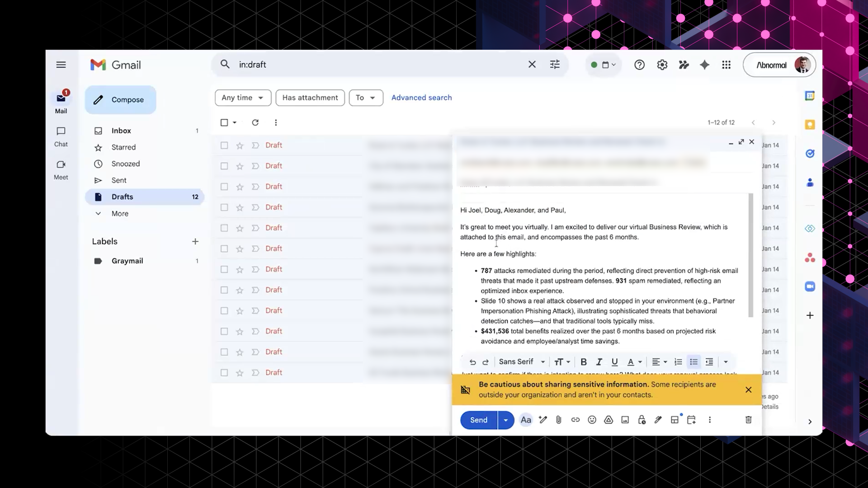This screenshot has height=488, width=868.
Task: Redo last edit in compose
Action: click(x=486, y=362)
